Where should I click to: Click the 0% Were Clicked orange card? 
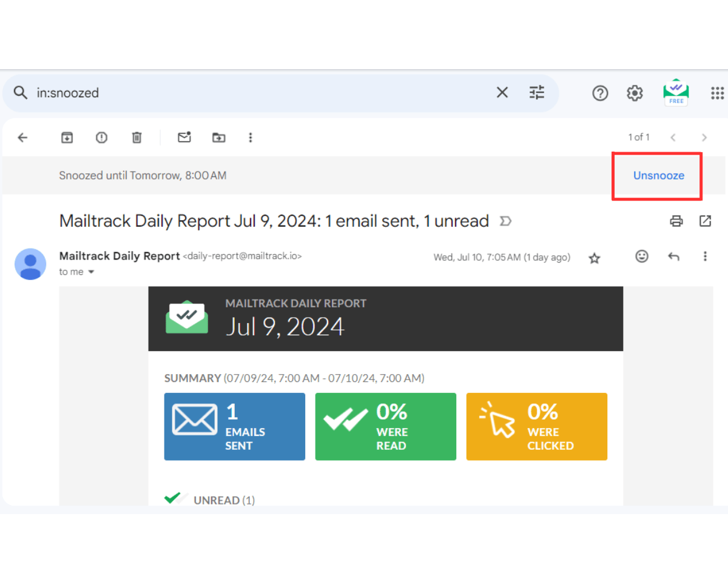(537, 427)
